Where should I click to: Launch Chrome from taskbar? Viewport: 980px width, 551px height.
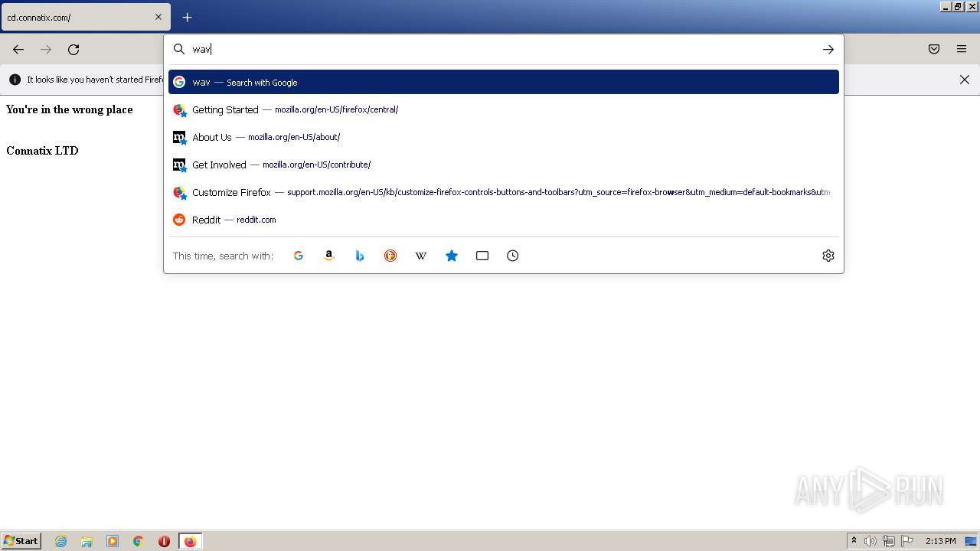pyautogui.click(x=139, y=541)
